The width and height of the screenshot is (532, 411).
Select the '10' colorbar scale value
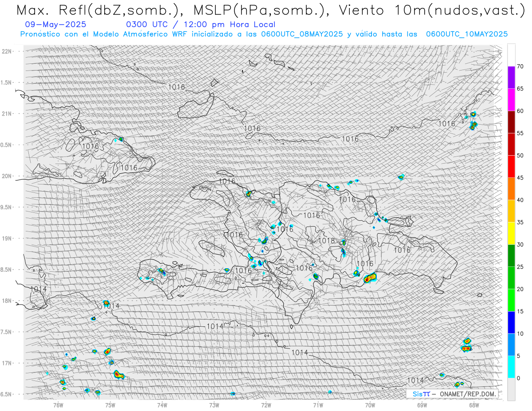pos(520,333)
